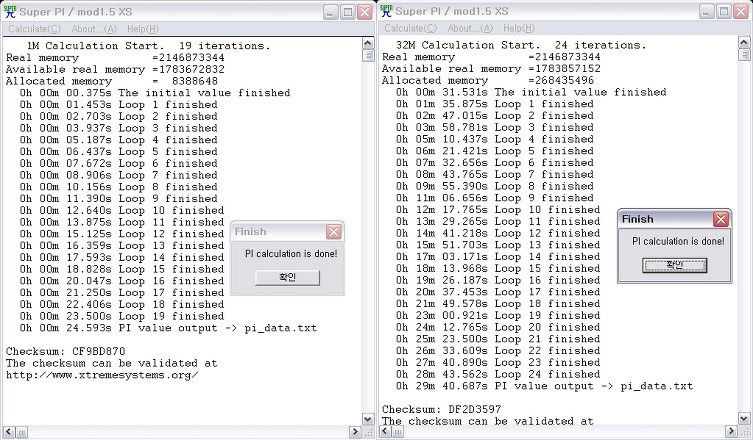Click 'Loop 19 finished' line in left window

(122, 316)
